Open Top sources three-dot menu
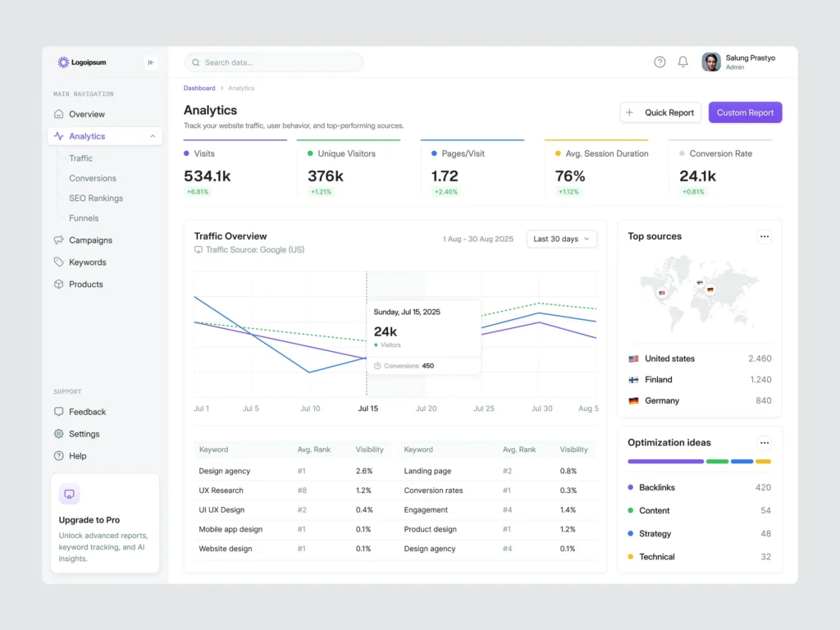840x630 pixels. (764, 236)
